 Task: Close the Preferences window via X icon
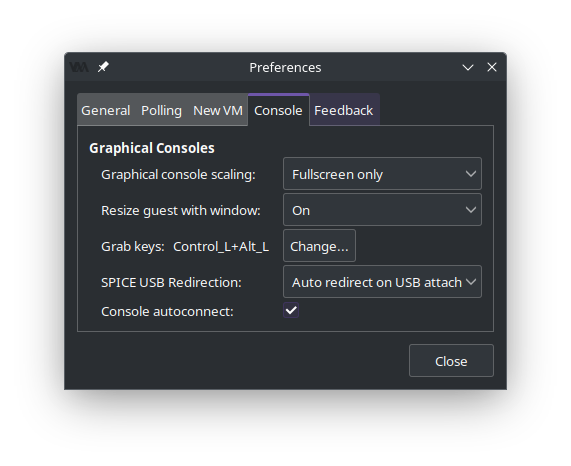(x=492, y=67)
